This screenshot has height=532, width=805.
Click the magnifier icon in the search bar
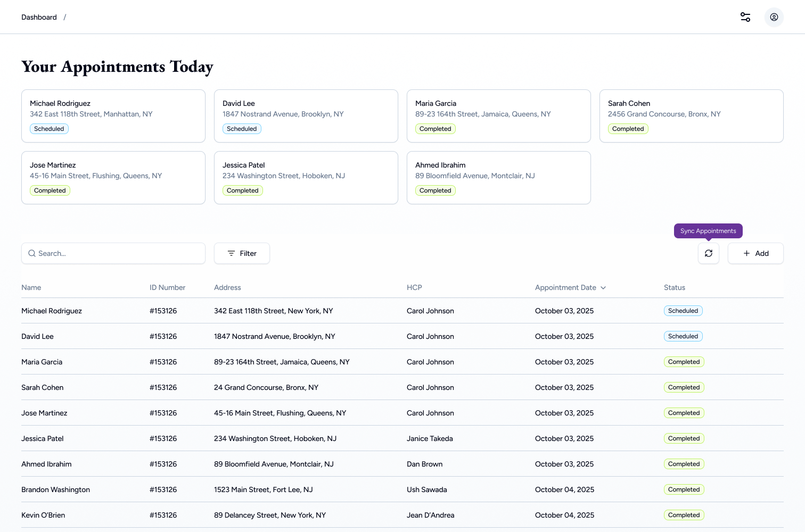(32, 253)
